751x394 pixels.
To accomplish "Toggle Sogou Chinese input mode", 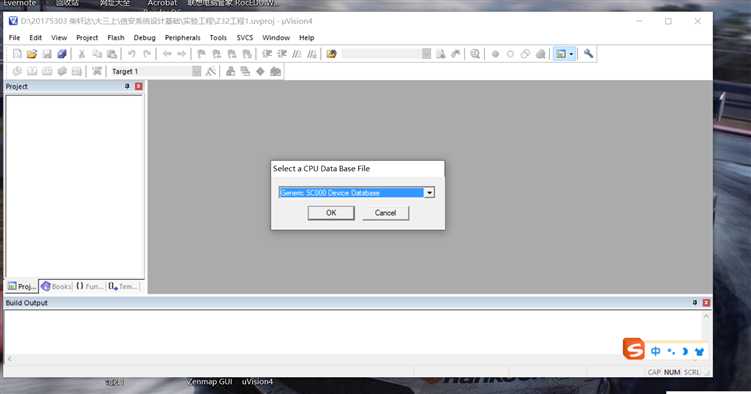I will [x=656, y=351].
